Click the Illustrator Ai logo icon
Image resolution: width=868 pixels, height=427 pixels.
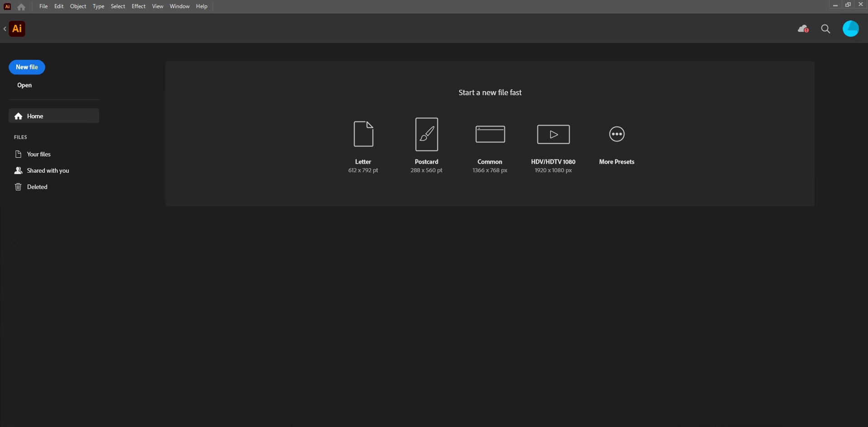(x=16, y=28)
